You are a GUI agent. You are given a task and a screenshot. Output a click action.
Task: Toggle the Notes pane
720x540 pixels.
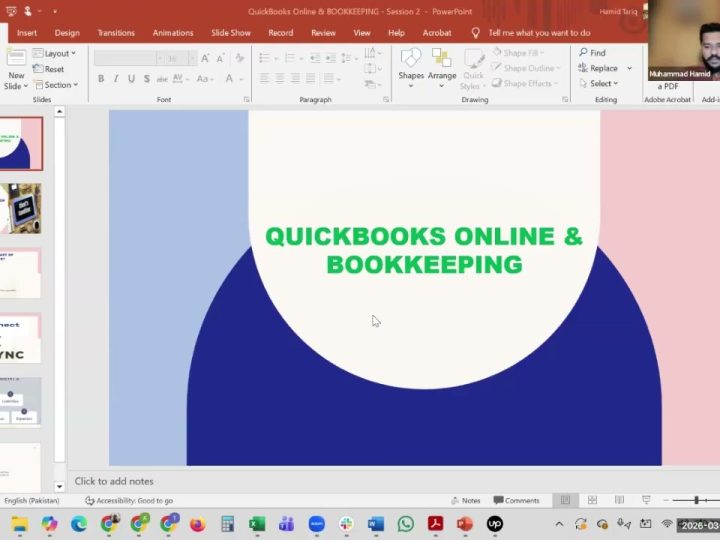tap(465, 500)
